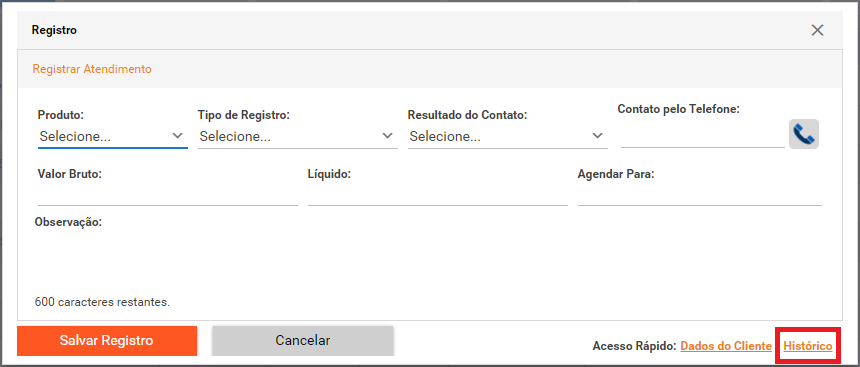
Task: Click the 600 caracteres restantes counter
Action: pyautogui.click(x=102, y=302)
